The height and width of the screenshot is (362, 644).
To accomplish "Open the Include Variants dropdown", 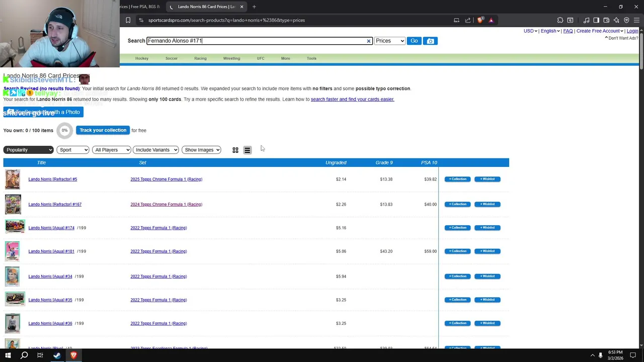I will (x=156, y=150).
